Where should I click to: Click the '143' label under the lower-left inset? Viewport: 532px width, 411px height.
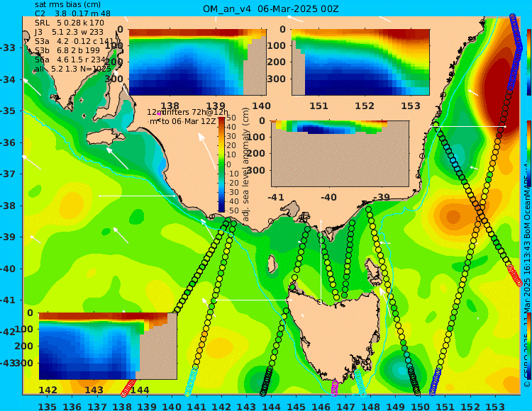(x=94, y=390)
